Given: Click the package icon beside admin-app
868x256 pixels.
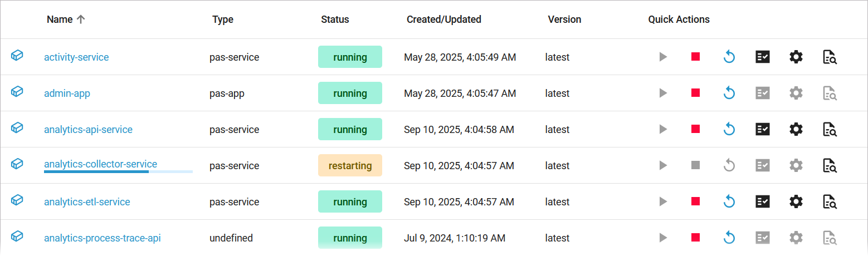Looking at the screenshot, I should 17,92.
